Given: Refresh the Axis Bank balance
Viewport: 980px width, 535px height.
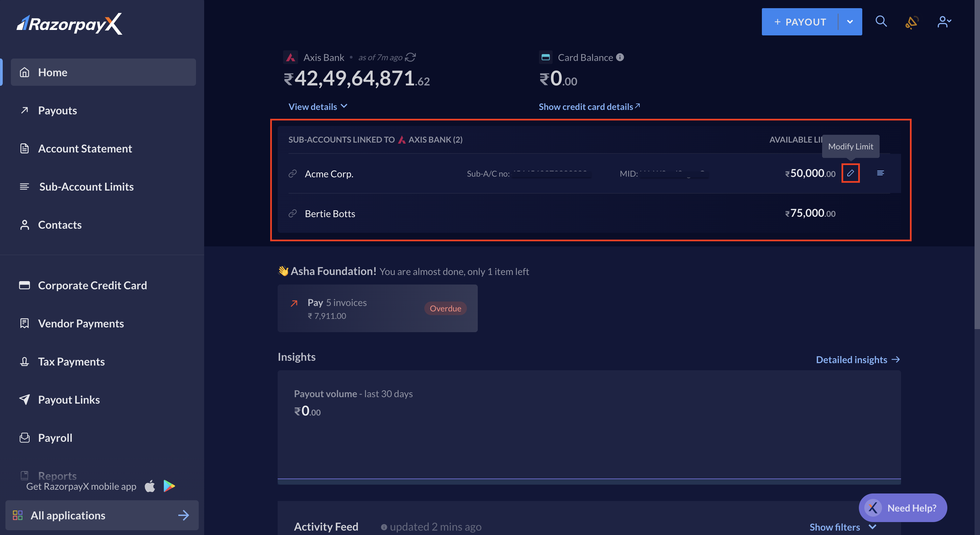Looking at the screenshot, I should (x=410, y=57).
